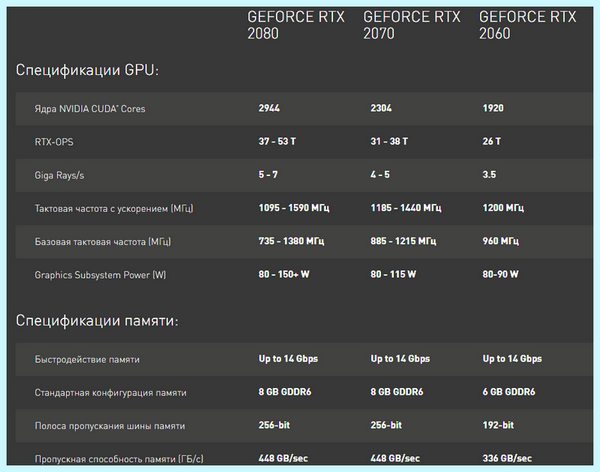Click the 192-bit value
The width and height of the screenshot is (600, 472).
[x=498, y=425]
